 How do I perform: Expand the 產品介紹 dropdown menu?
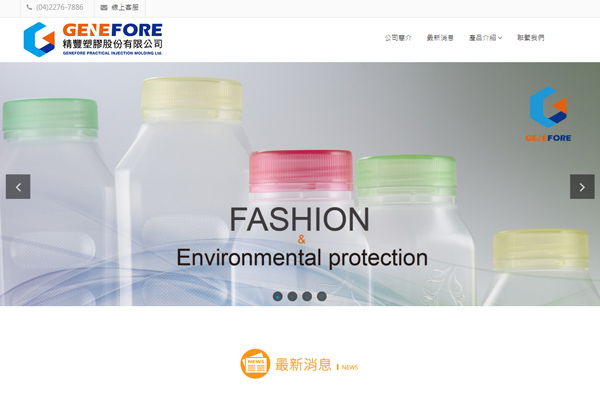[x=485, y=38]
